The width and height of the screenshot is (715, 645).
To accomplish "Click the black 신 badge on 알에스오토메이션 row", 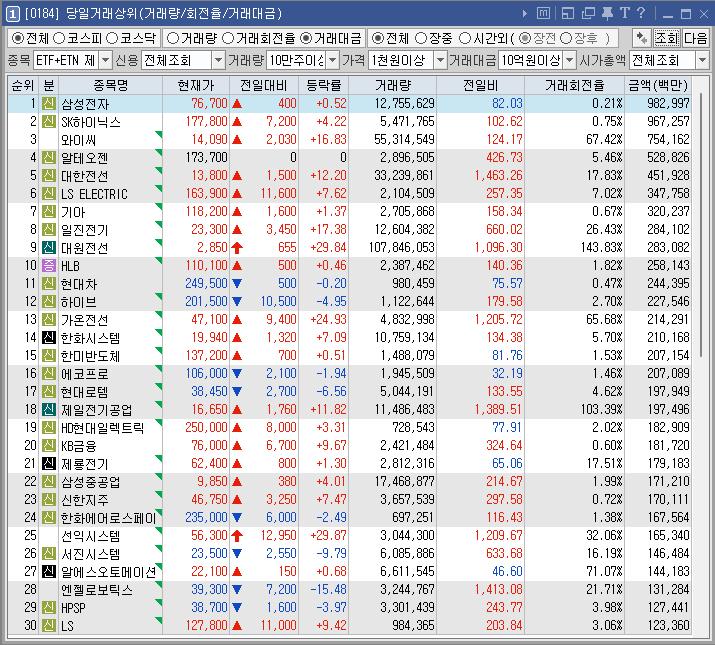I will pyautogui.click(x=48, y=571).
